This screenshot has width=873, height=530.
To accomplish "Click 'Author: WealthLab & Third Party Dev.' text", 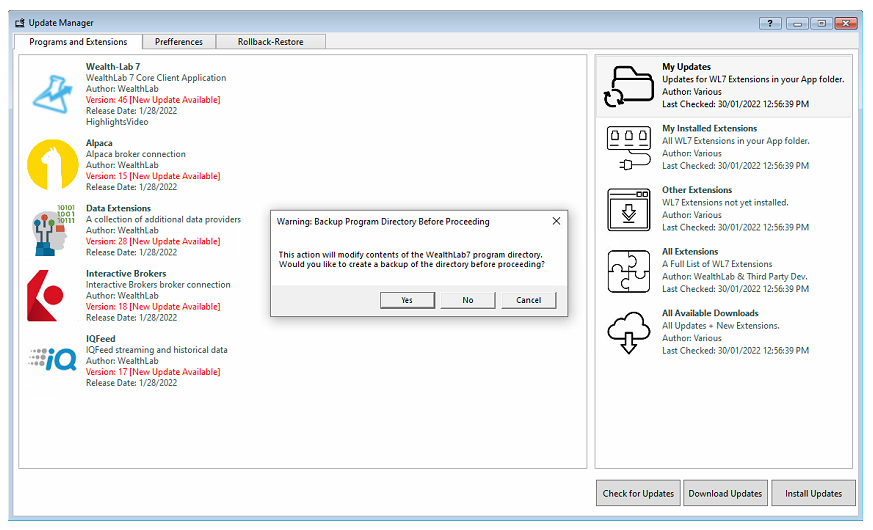I will [734, 277].
